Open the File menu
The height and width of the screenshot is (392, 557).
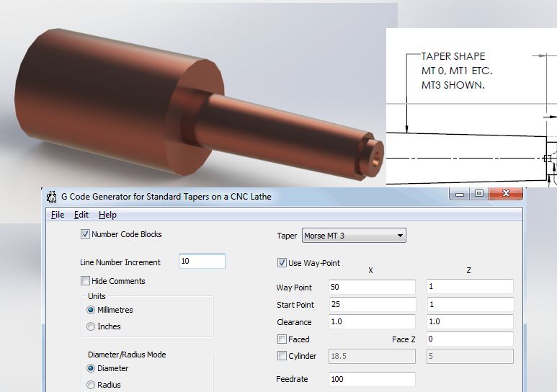point(58,215)
